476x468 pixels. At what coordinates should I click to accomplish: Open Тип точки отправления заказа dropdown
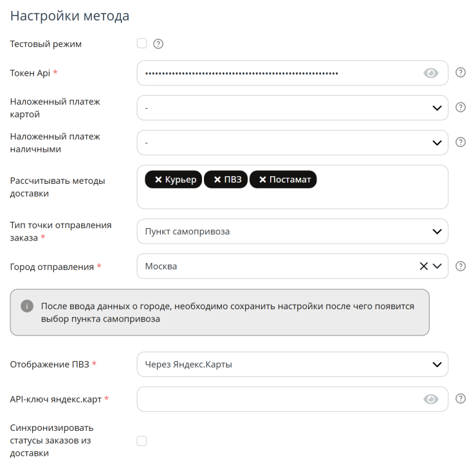292,231
